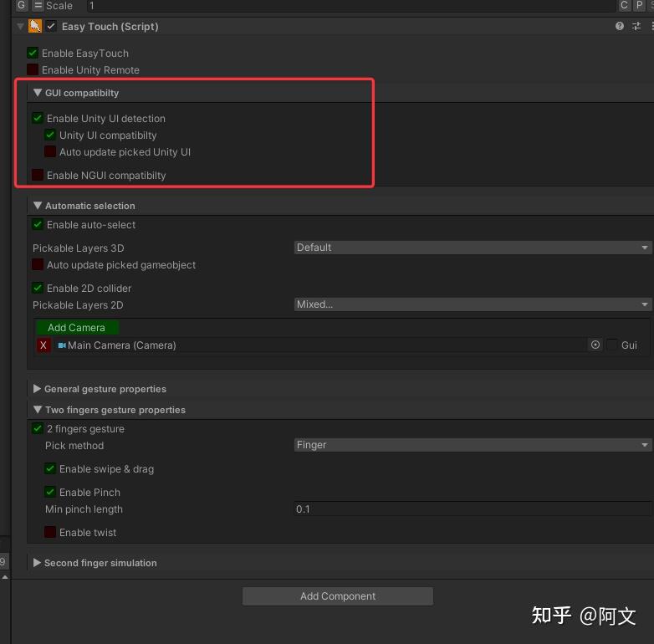Screen dimensions: 654x644
Task: Click the Add Camera button
Action: click(x=77, y=328)
